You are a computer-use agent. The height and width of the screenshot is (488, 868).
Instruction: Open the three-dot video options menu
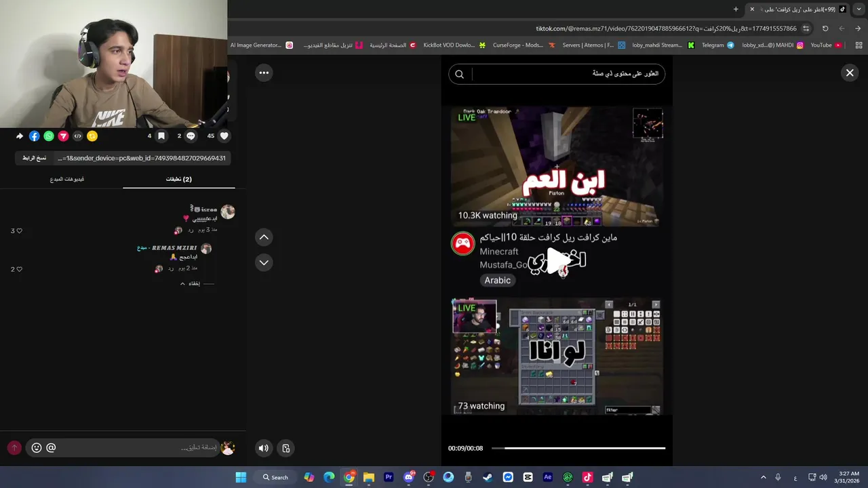264,73
